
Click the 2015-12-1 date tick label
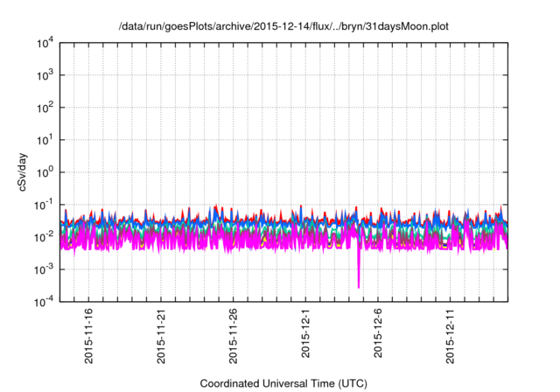point(305,333)
